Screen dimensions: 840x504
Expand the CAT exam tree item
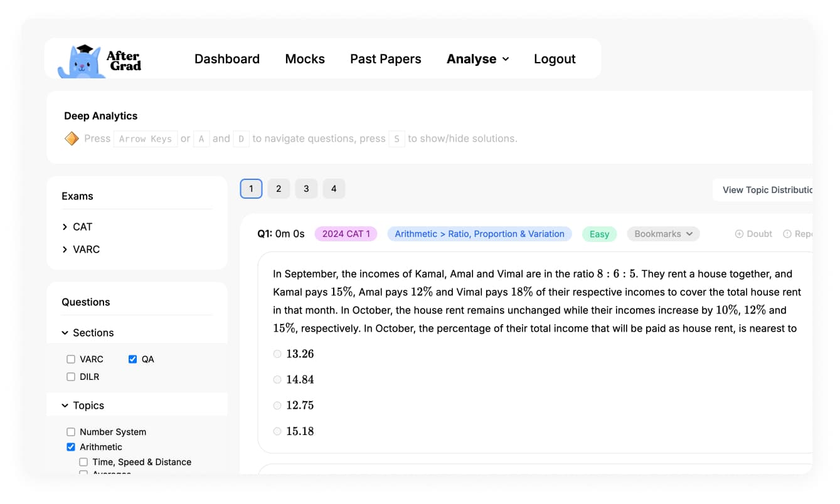(65, 227)
